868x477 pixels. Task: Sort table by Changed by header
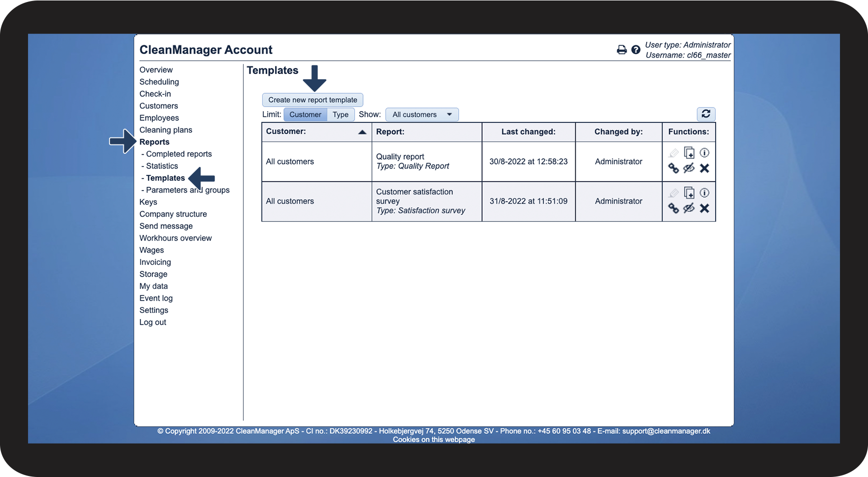(618, 132)
